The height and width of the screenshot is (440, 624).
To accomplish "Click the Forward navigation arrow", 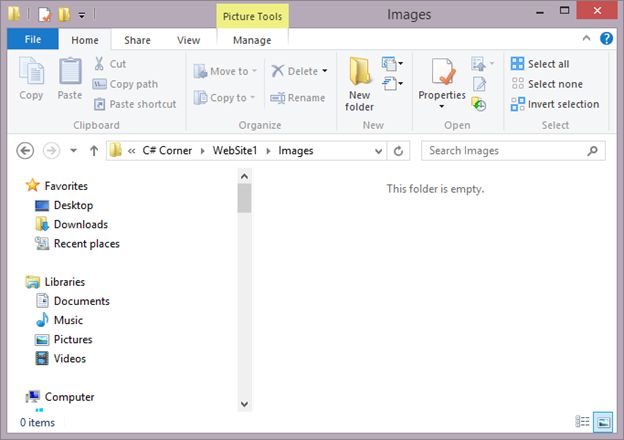I will pos(51,151).
